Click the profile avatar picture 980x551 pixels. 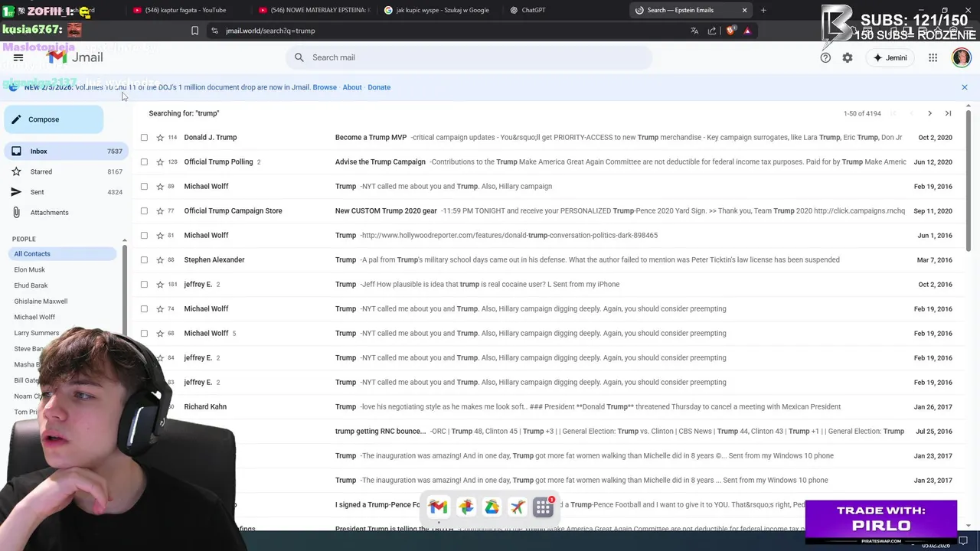click(x=961, y=57)
